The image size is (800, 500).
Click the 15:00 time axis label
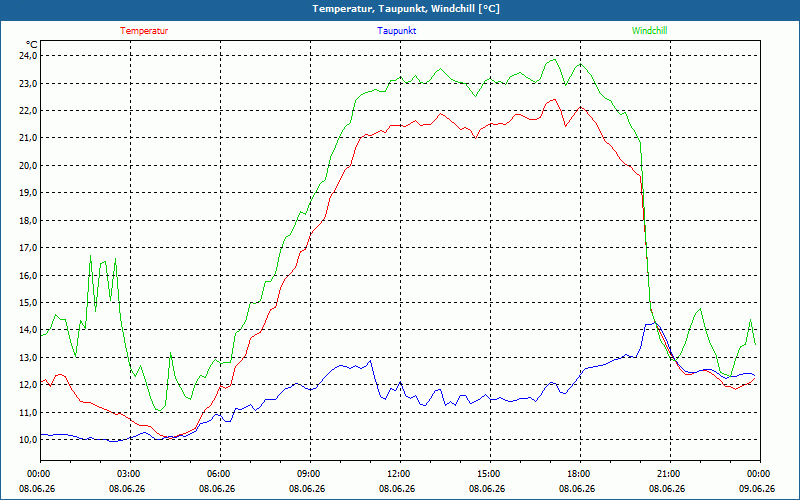(x=490, y=474)
